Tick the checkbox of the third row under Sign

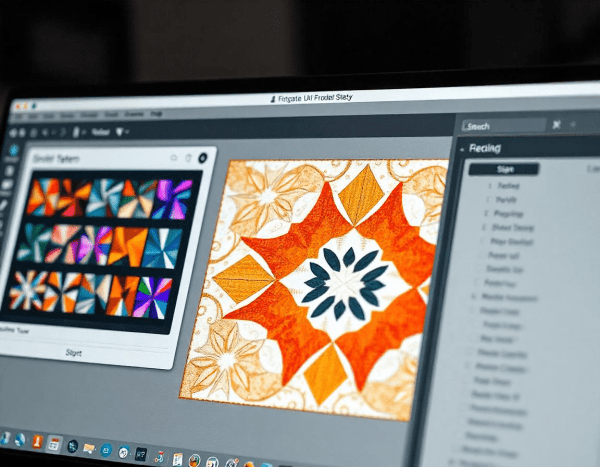pyautogui.click(x=486, y=213)
